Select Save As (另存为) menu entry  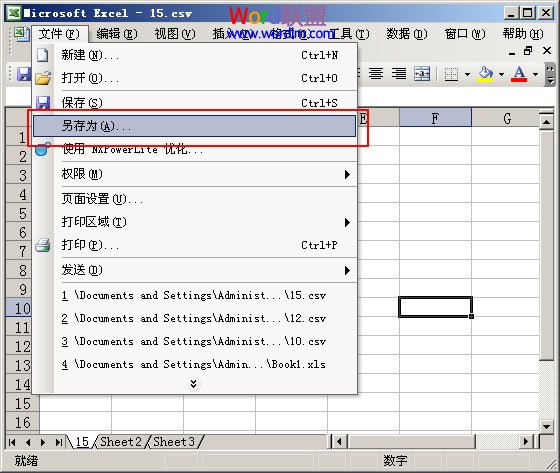(x=194, y=126)
